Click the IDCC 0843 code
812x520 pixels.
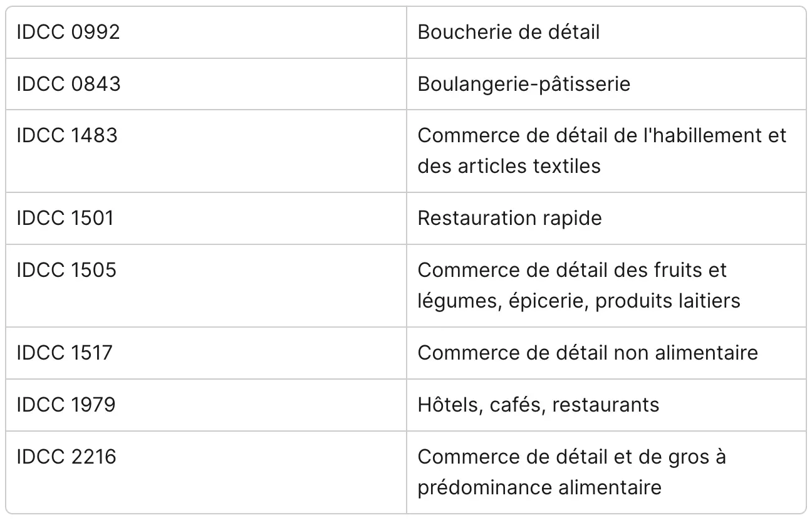(68, 84)
